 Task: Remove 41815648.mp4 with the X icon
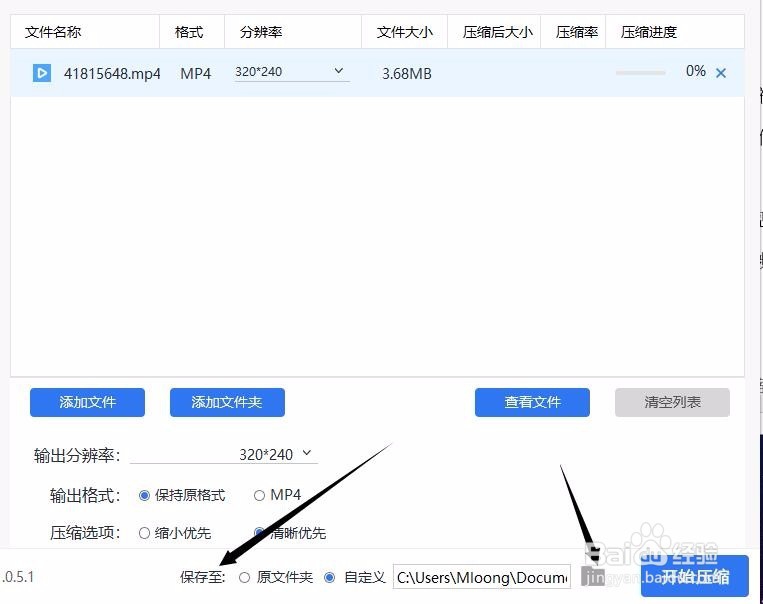[721, 73]
